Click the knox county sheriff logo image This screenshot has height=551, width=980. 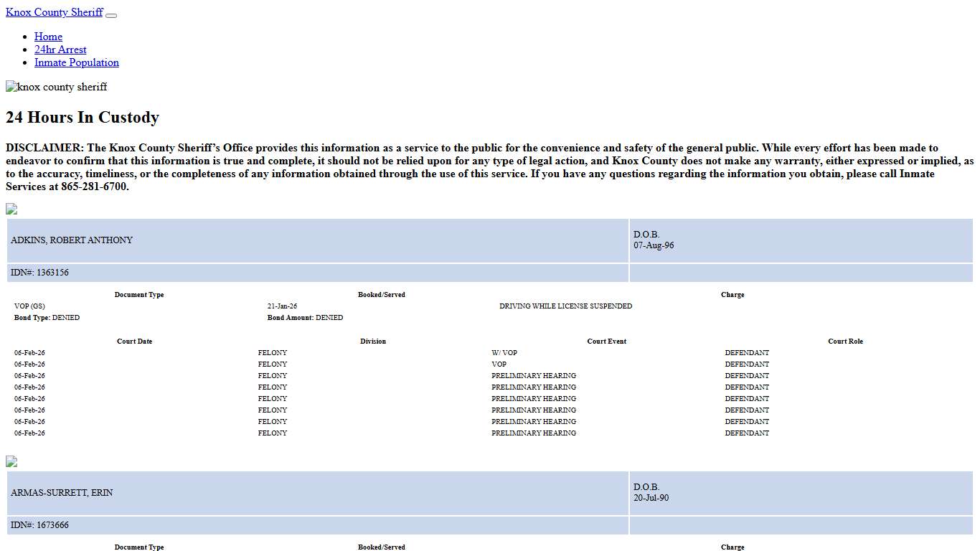[x=57, y=87]
